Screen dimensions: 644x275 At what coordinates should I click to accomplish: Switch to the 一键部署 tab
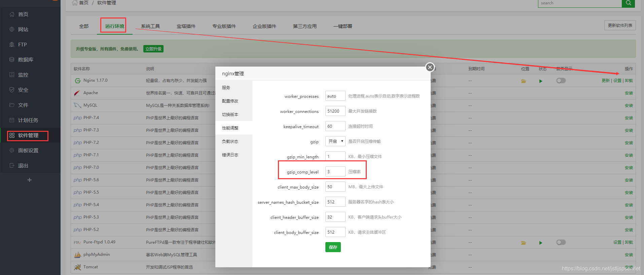click(343, 26)
